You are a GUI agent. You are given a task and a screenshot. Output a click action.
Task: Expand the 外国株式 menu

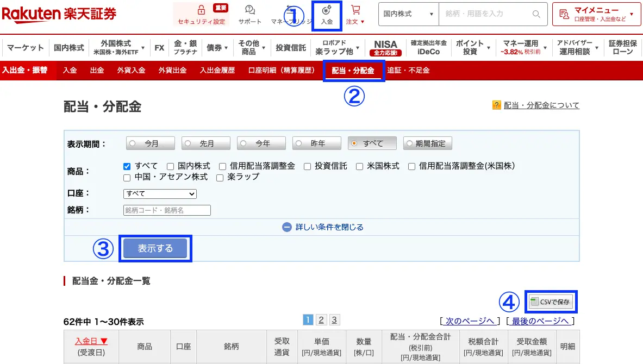point(120,48)
